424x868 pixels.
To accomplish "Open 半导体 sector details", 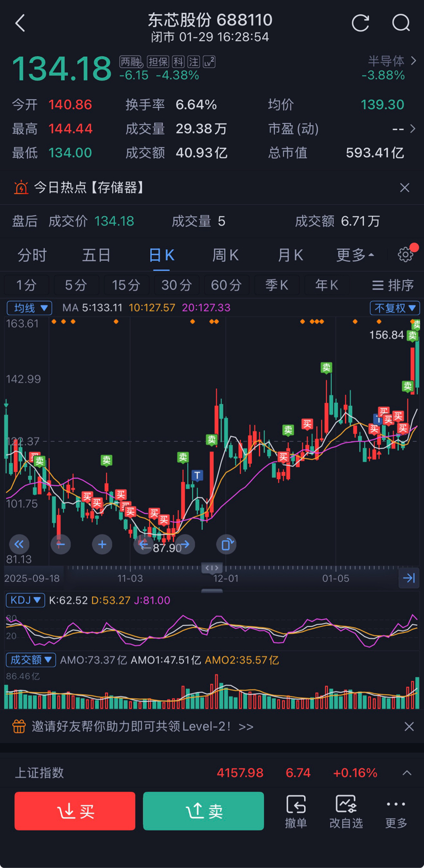I will pos(392,61).
